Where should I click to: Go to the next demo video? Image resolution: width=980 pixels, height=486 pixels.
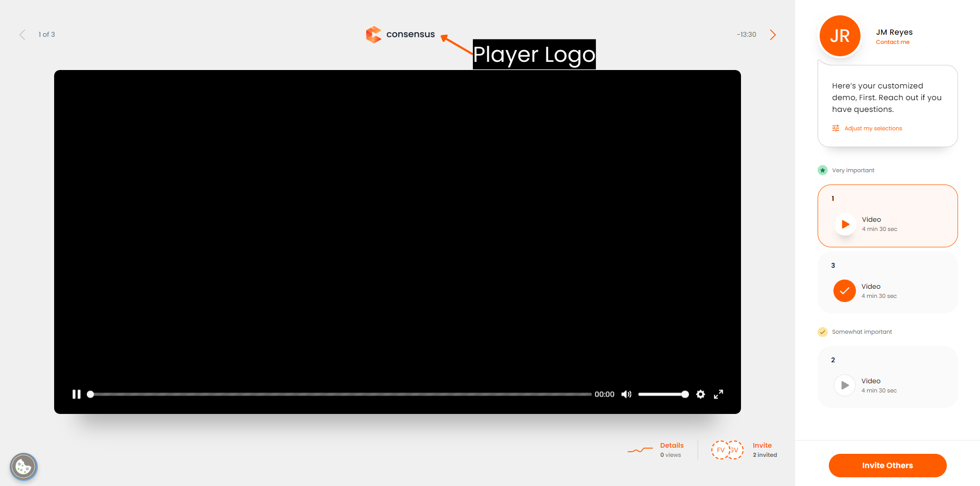pos(773,35)
